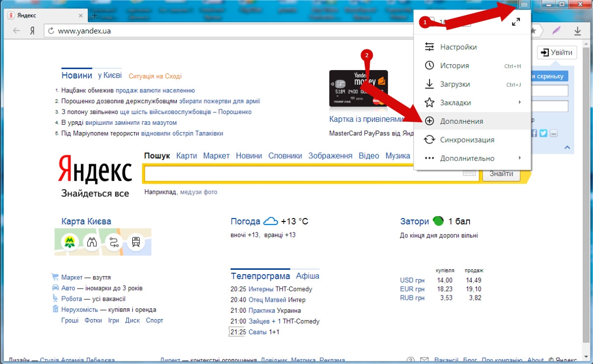Switch to the Карти search tab
593x364 pixels.
[x=187, y=155]
